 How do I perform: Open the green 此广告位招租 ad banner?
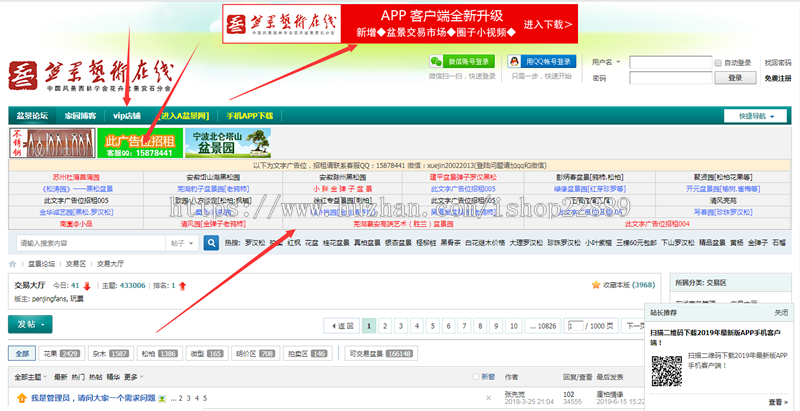pyautogui.click(x=140, y=143)
